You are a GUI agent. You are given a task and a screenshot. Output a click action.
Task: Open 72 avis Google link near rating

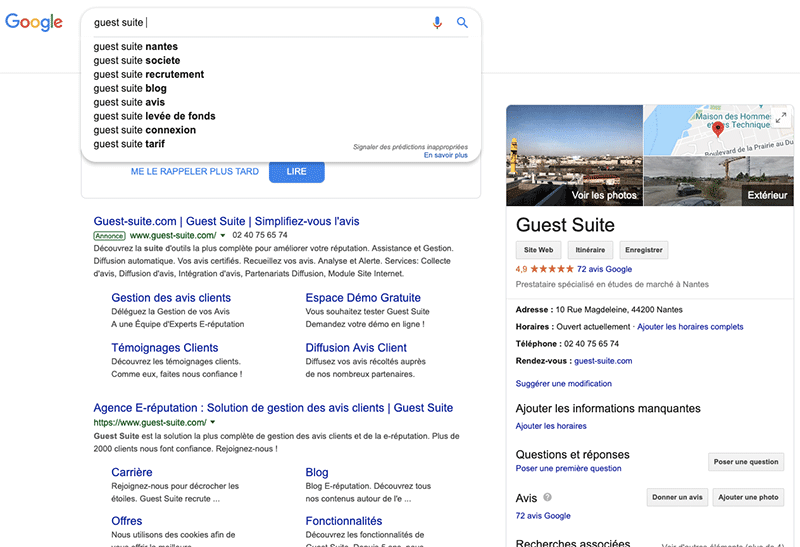point(604,269)
